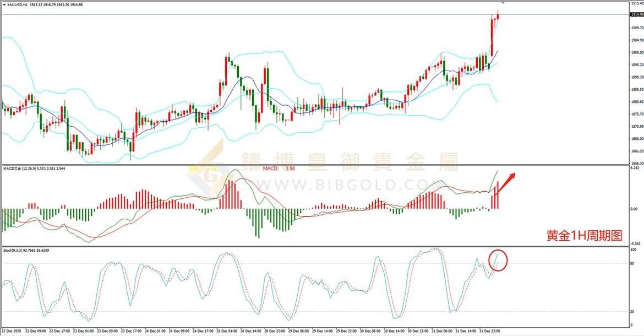This screenshot has height=336, width=644.
Task: Select the chart shift triangle marker at top
Action: point(503,2)
